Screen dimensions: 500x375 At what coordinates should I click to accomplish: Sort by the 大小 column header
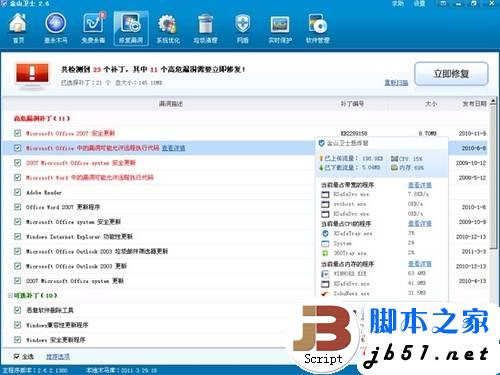pos(431,104)
